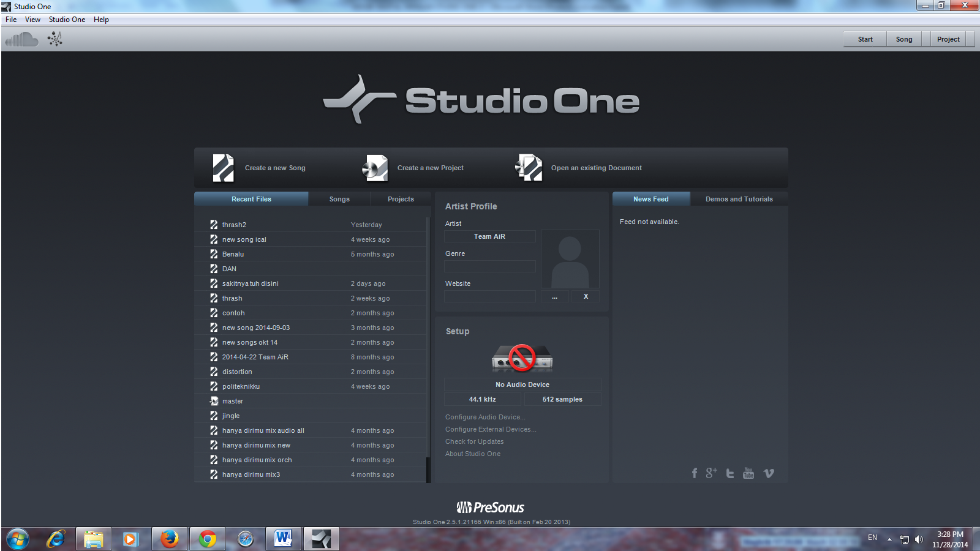Select recent file 'Benalu'
This screenshot has height=551, width=980.
tap(310, 254)
